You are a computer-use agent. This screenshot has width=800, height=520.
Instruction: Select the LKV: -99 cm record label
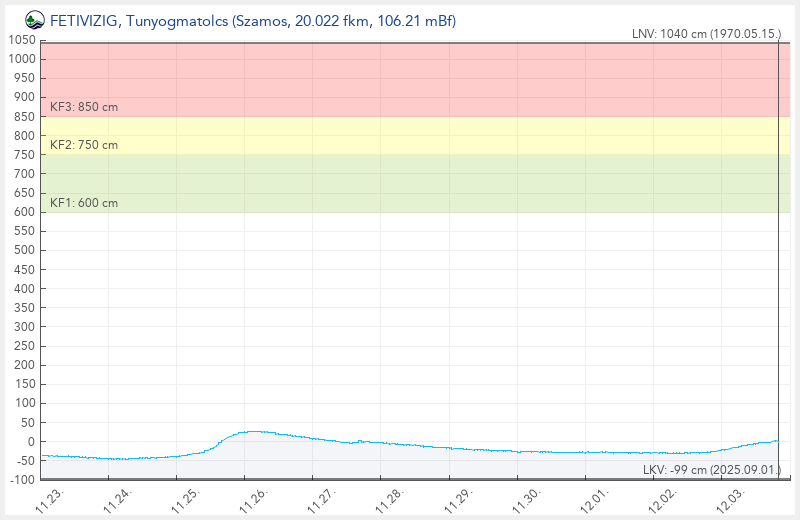pos(710,470)
